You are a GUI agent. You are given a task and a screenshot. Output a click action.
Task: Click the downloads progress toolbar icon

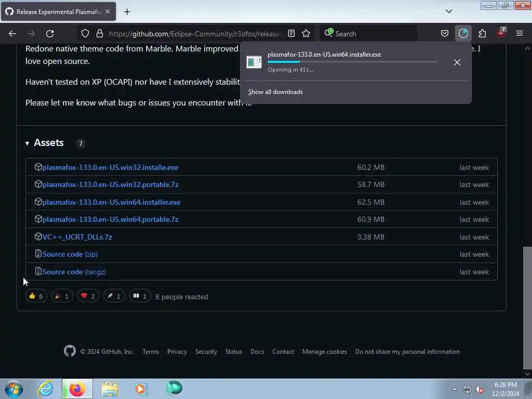pyautogui.click(x=463, y=33)
